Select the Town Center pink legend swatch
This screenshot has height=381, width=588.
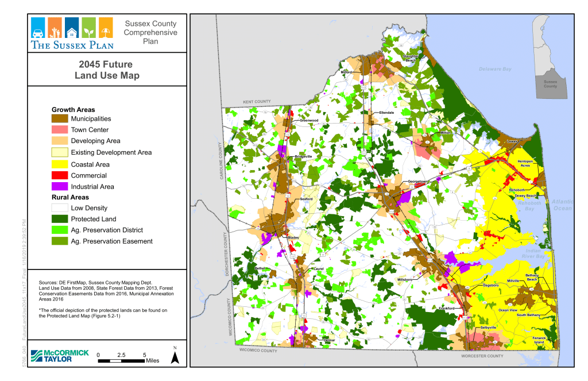tap(59, 130)
